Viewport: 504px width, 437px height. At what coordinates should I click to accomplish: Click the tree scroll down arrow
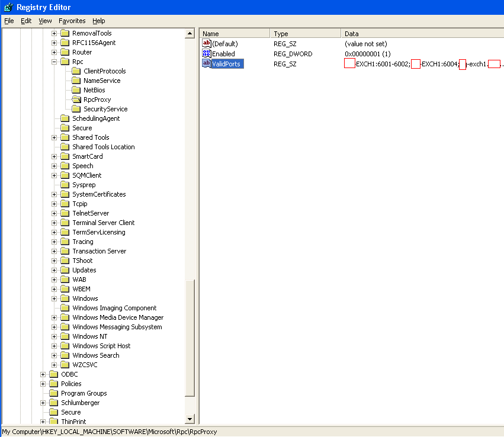[190, 419]
